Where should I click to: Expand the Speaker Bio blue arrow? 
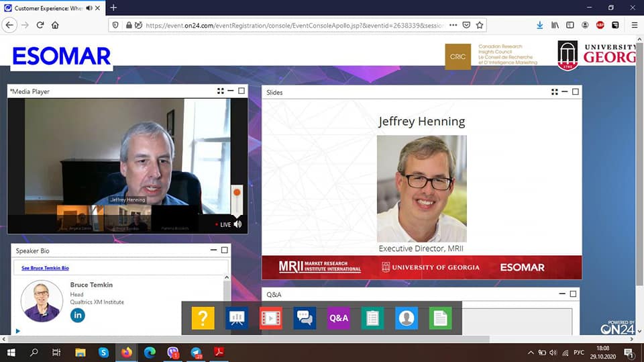point(17,330)
